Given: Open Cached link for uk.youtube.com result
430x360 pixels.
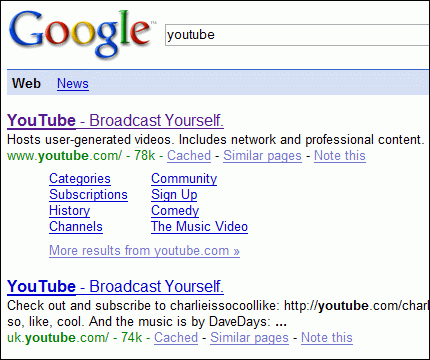Looking at the screenshot, I should [176, 338].
